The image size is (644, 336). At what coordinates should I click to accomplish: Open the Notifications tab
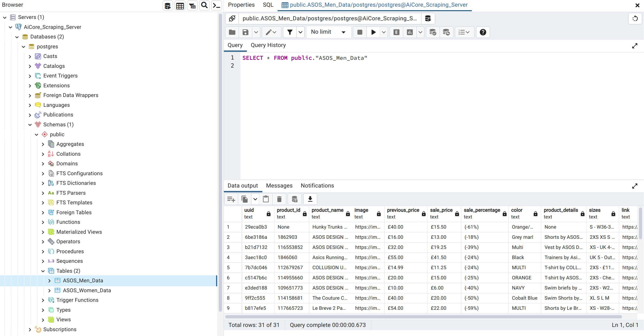coord(317,186)
